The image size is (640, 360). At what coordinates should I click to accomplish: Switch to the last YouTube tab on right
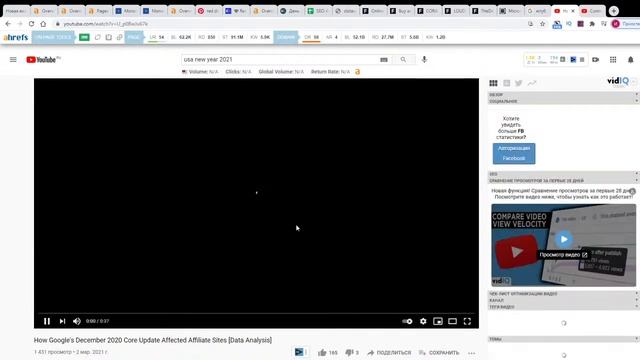(x=592, y=11)
